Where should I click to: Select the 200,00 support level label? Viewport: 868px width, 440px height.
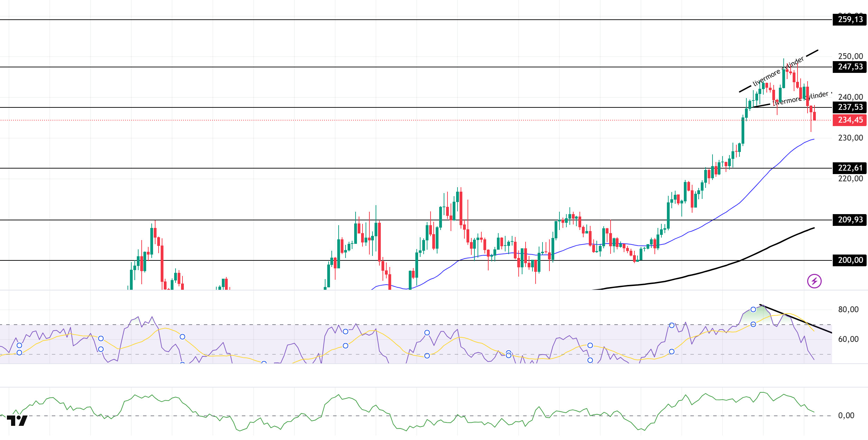click(850, 260)
